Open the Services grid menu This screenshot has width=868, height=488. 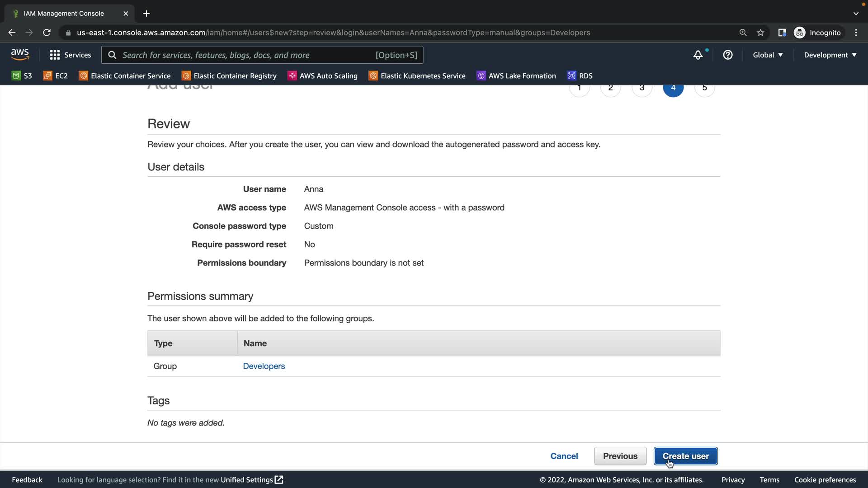coord(70,55)
